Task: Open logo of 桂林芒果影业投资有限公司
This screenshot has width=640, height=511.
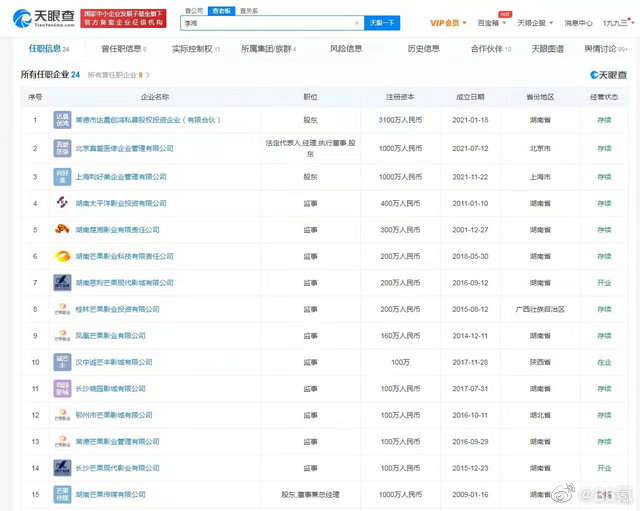Action: [62, 309]
